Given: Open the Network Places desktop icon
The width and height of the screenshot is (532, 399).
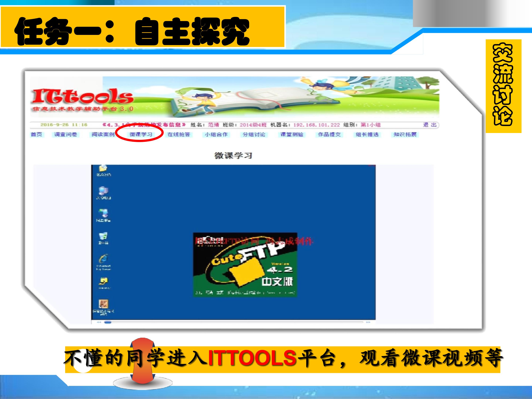Looking at the screenshot, I should [103, 214].
